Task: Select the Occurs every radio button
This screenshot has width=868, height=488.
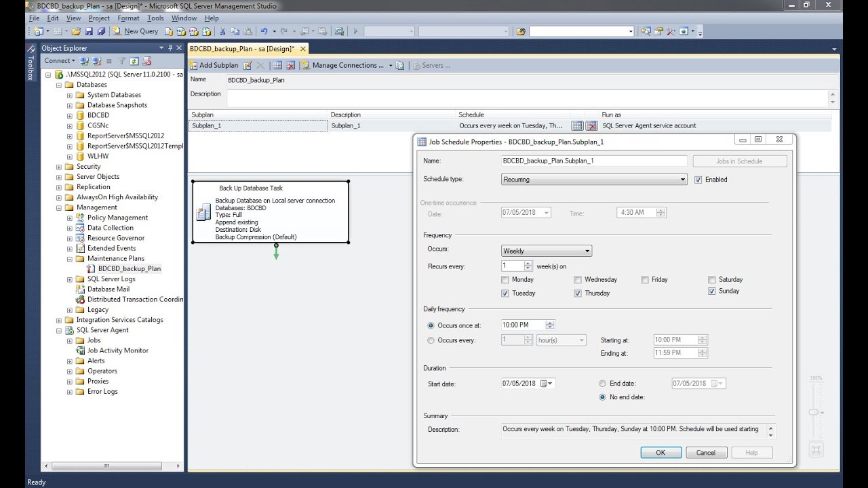Action: [x=431, y=340]
